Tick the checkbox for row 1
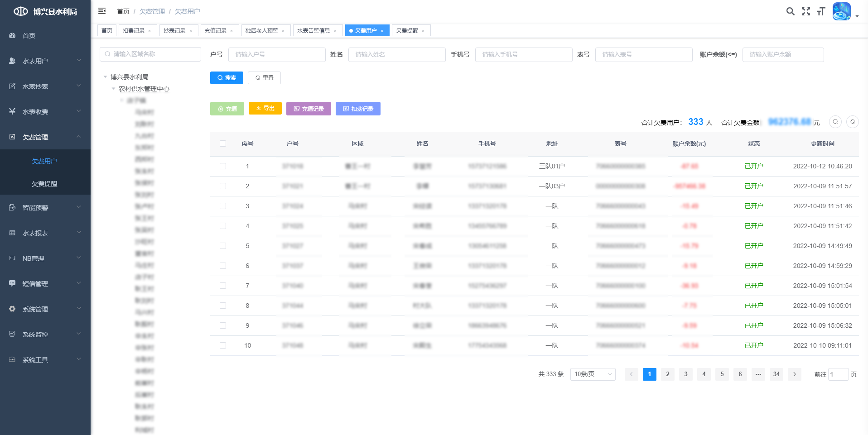Screen dimensions: 868x435 223,166
